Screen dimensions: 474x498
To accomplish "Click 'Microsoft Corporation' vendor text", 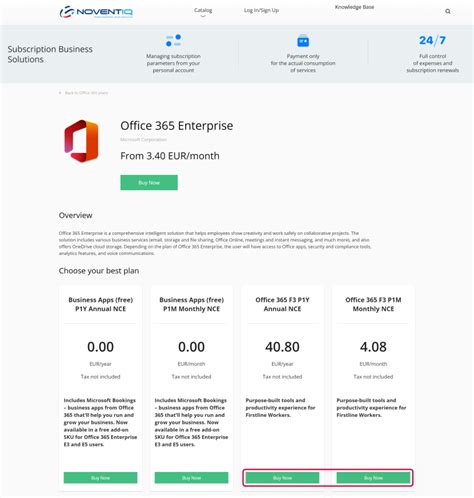I will pyautogui.click(x=143, y=140).
